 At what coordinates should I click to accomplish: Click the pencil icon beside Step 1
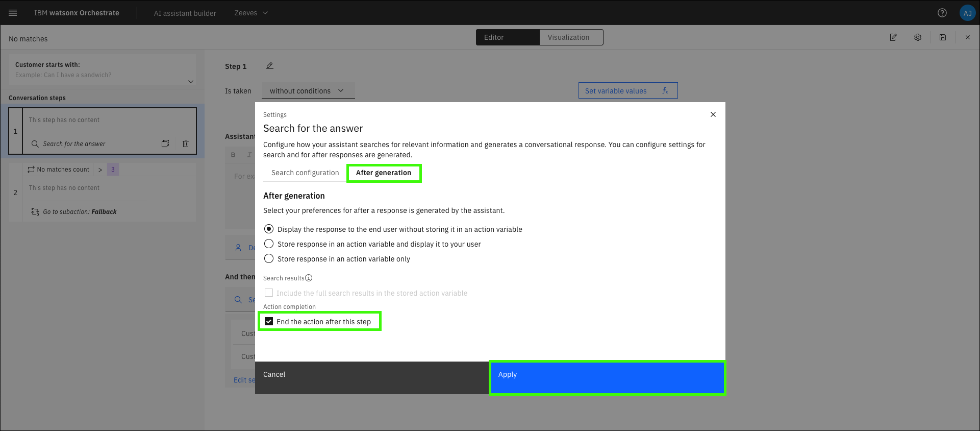[x=270, y=66]
